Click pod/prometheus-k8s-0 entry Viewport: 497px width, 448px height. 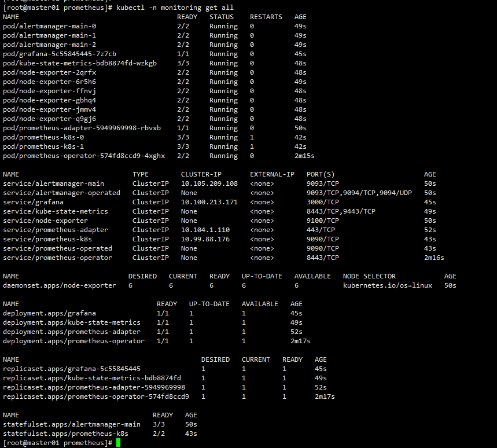[43, 137]
